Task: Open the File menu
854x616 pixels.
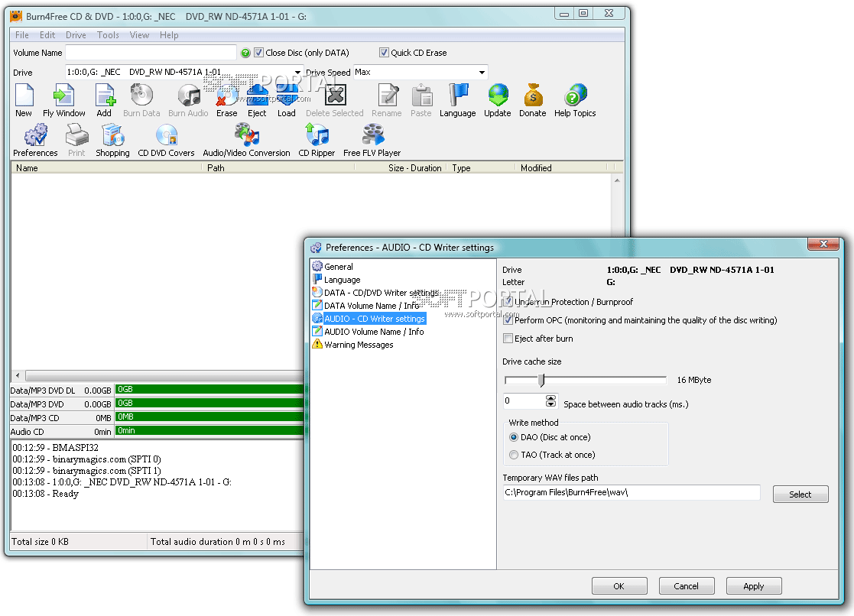Action: [21, 35]
